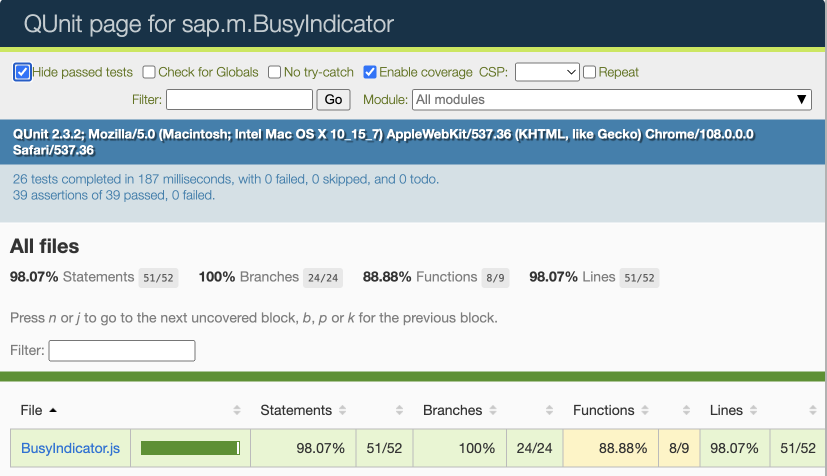
Task: Disable the Enable coverage checkbox
Action: coord(370,72)
